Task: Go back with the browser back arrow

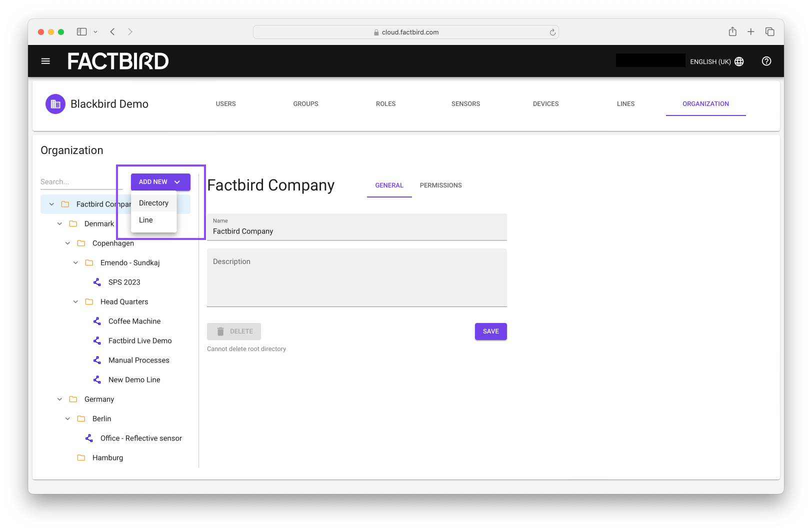Action: 112,31
